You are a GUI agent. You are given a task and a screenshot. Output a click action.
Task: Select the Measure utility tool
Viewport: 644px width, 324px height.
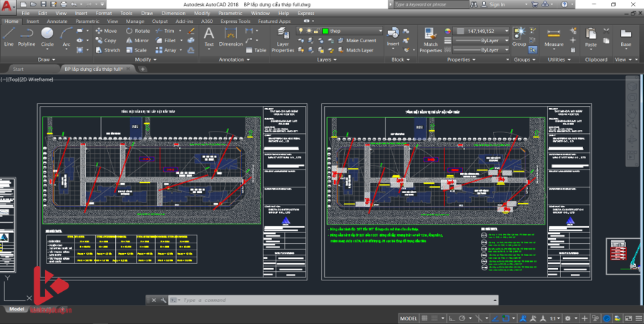click(554, 36)
